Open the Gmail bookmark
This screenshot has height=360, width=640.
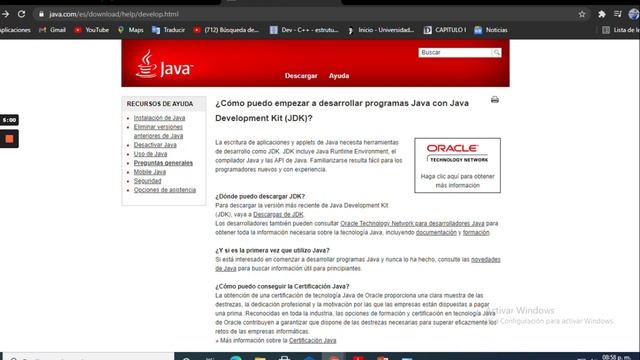tap(52, 30)
